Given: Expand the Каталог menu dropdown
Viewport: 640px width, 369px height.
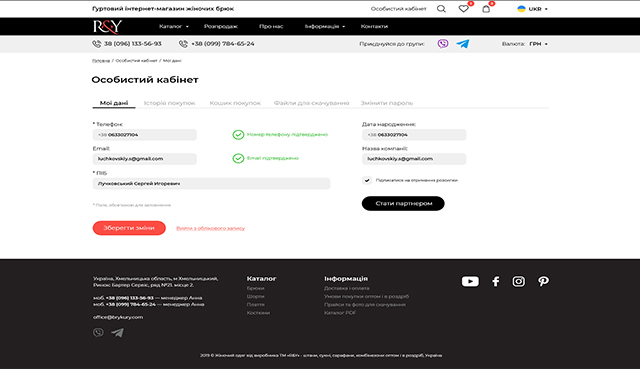Looking at the screenshot, I should [x=174, y=26].
